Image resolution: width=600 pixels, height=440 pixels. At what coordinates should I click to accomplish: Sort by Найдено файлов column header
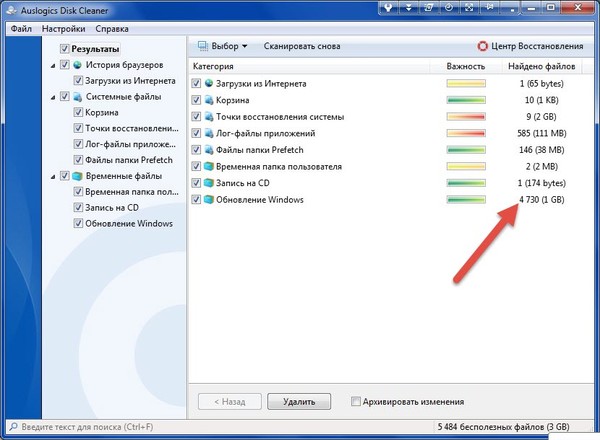click(541, 67)
